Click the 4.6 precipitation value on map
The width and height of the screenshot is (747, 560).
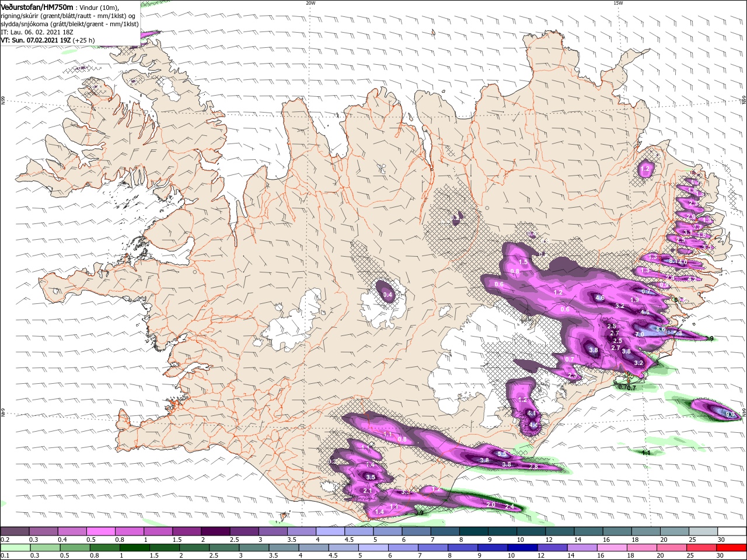(x=600, y=297)
